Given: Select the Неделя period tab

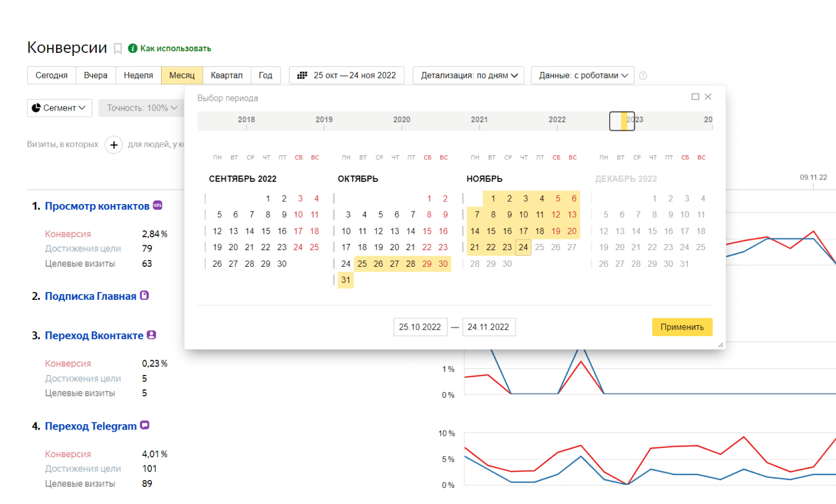Looking at the screenshot, I should (x=138, y=76).
